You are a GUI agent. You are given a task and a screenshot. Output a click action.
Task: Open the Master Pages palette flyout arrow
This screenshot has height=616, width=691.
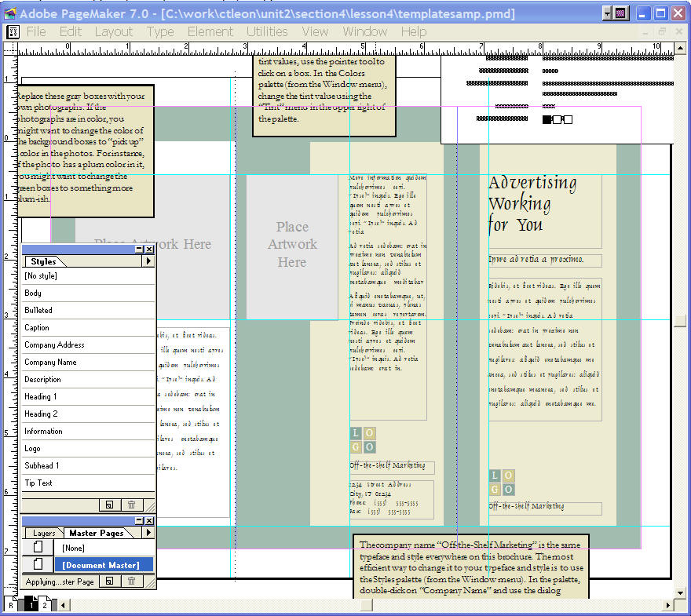point(148,533)
